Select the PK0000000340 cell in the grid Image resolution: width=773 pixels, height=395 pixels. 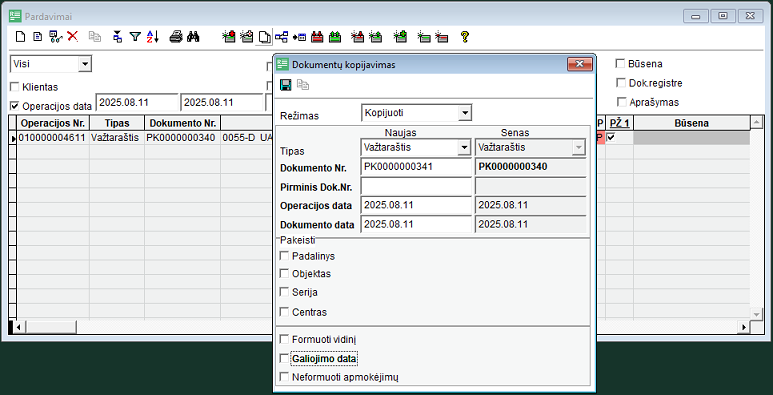tap(182, 138)
